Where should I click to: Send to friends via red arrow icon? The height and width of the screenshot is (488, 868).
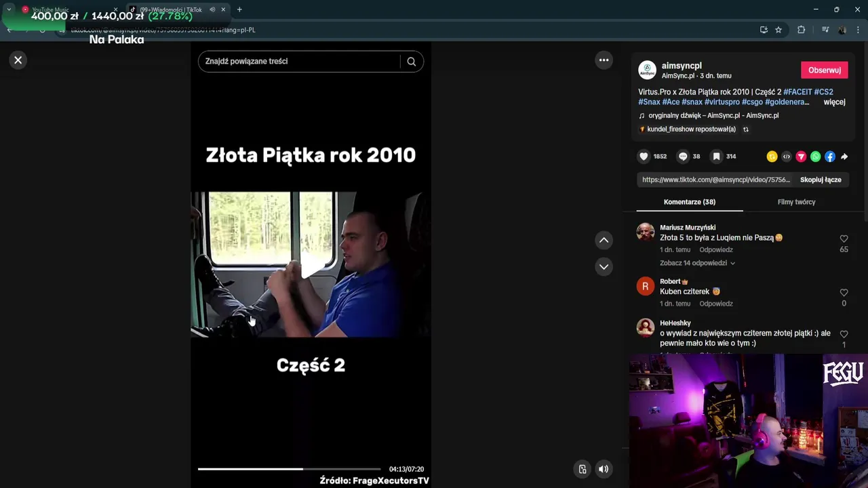(x=801, y=157)
